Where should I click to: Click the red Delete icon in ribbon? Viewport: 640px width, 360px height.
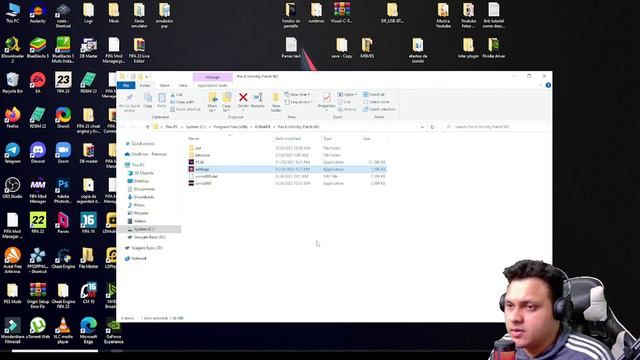point(243,97)
